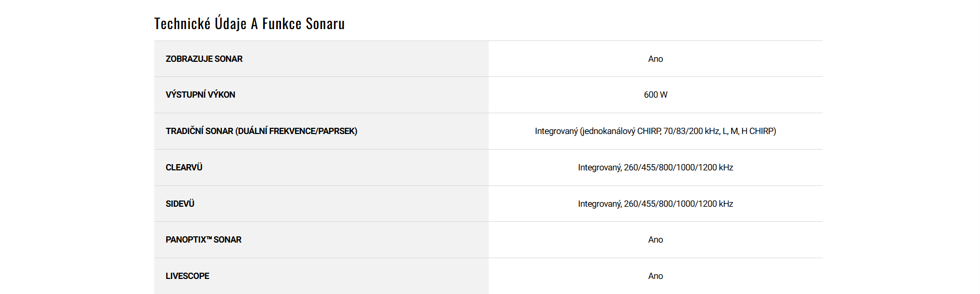Click the ClearVü frequency value 260/455/800/1000/1200 kHz
The image size is (980, 294).
click(x=678, y=168)
